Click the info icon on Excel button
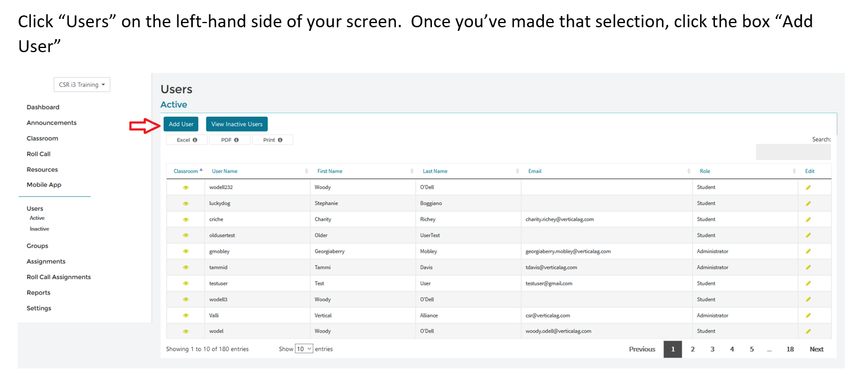Image resolution: width=868 pixels, height=384 pixels. tap(195, 140)
